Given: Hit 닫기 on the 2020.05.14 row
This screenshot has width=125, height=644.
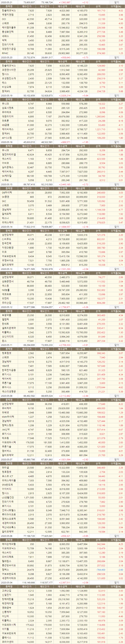Looking at the screenshot, I should tap(116, 227).
